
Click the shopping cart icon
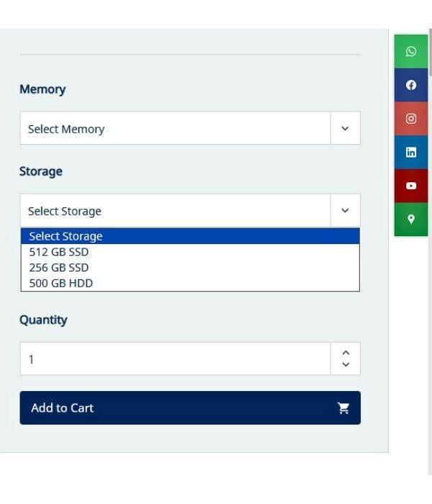[x=343, y=408]
